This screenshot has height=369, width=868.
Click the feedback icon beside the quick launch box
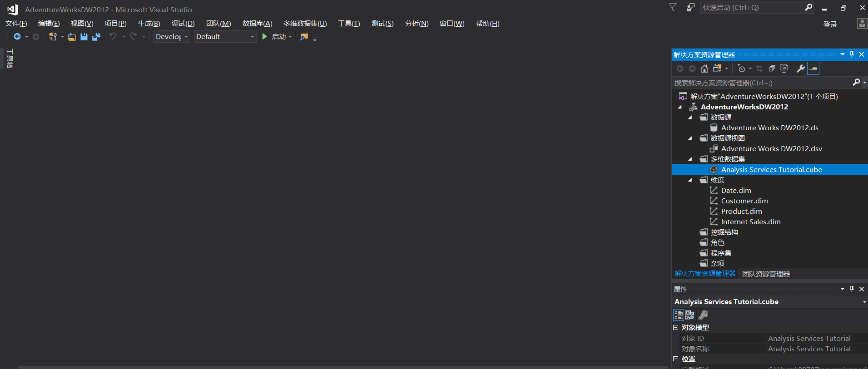click(x=690, y=8)
